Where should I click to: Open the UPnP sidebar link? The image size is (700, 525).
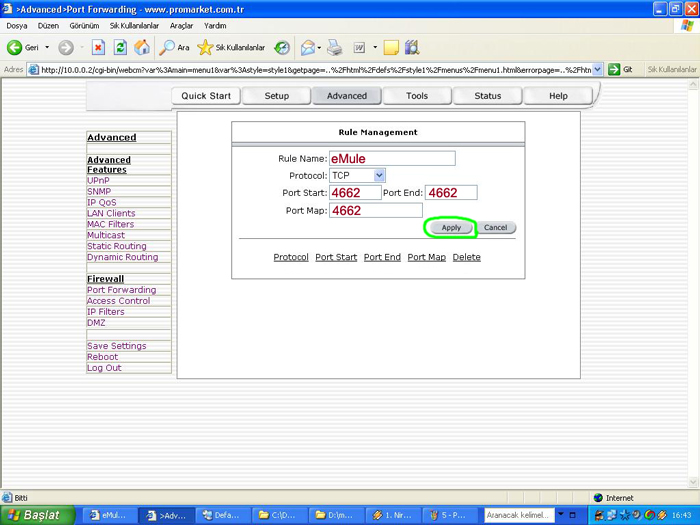point(98,180)
